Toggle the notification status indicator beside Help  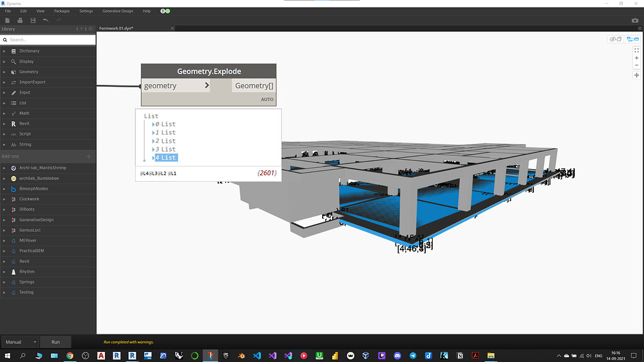pos(165,11)
